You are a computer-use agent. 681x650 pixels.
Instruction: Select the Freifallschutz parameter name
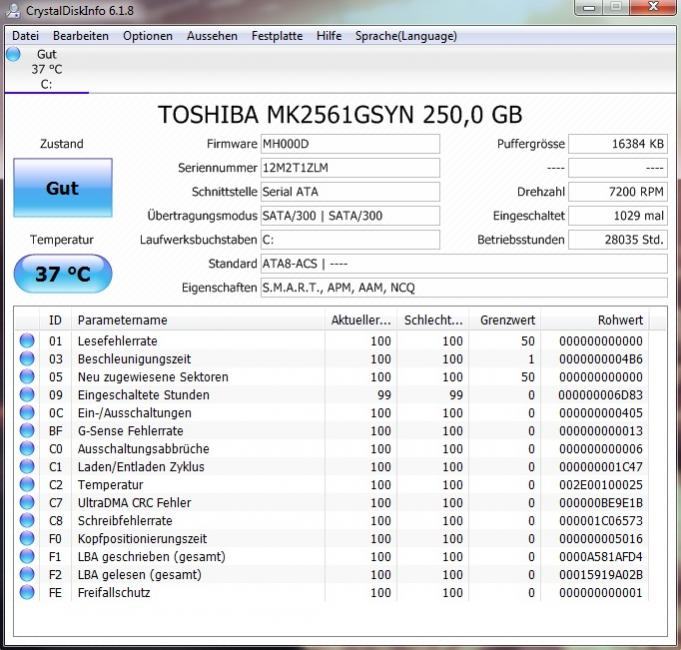tap(114, 592)
